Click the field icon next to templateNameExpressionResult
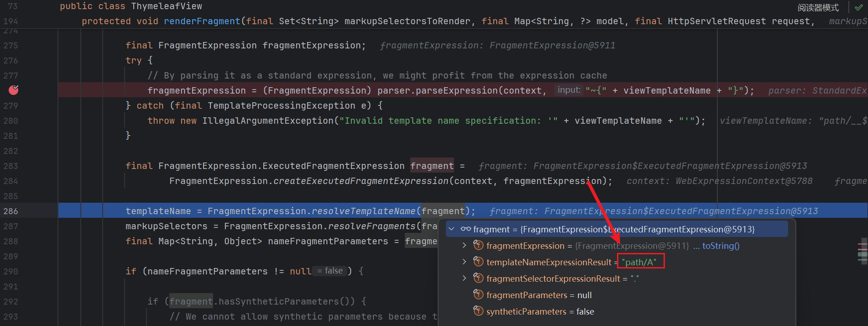 click(478, 262)
